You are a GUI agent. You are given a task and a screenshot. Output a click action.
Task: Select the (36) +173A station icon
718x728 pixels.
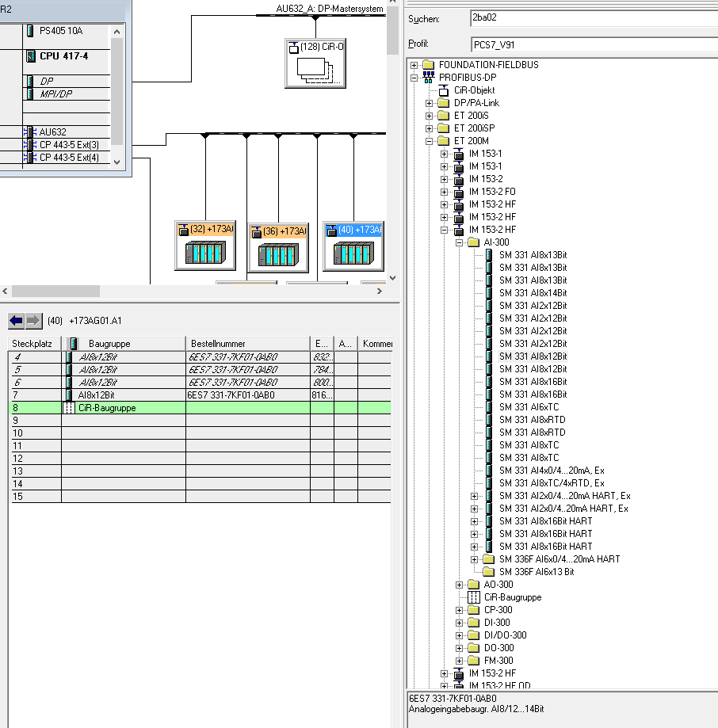point(277,248)
